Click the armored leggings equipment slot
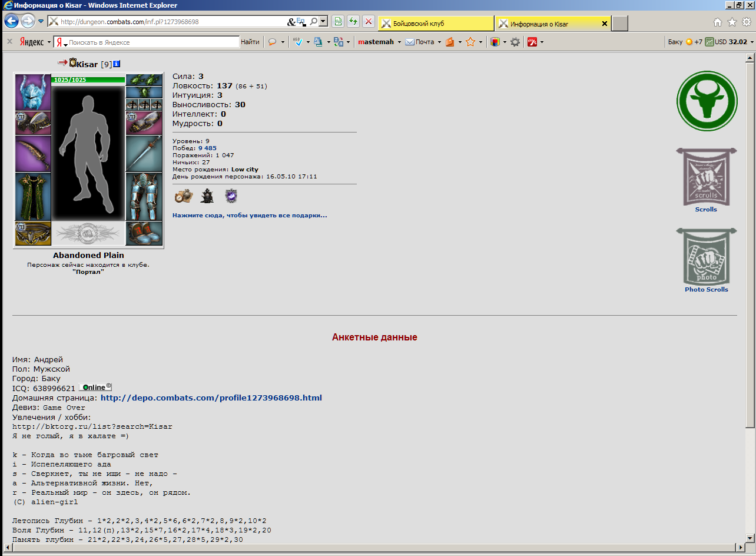Screen dimensions: 756x556 [144, 197]
